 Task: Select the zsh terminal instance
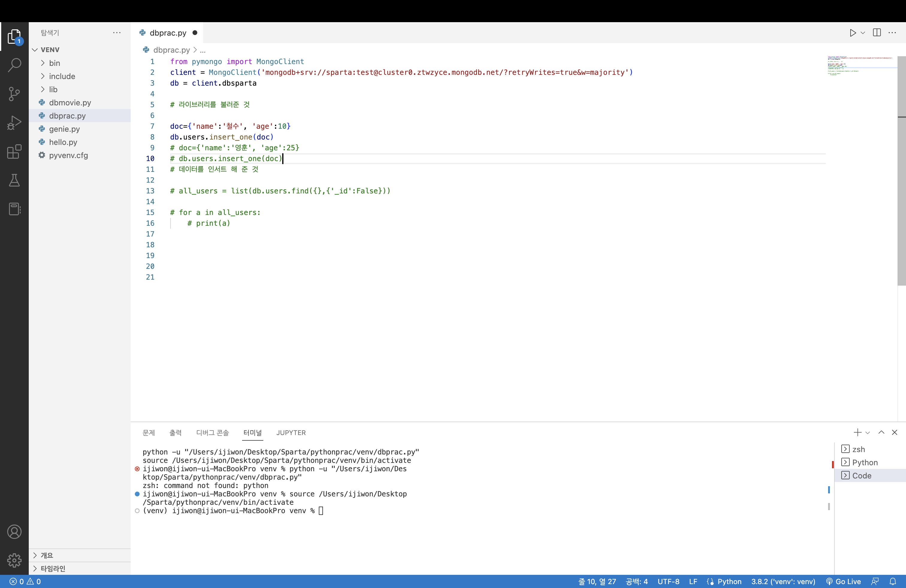tap(870, 449)
